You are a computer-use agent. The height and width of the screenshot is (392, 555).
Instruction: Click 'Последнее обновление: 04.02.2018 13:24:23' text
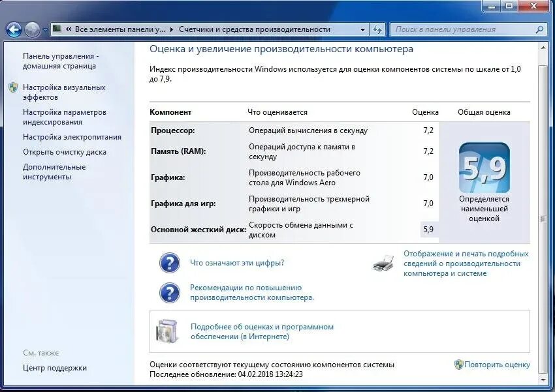click(x=226, y=374)
